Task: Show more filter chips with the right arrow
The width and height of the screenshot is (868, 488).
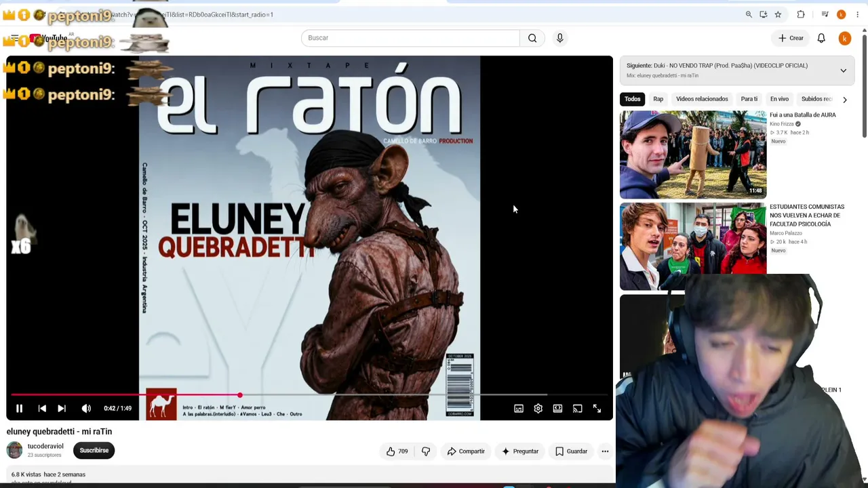Action: pos(844,100)
